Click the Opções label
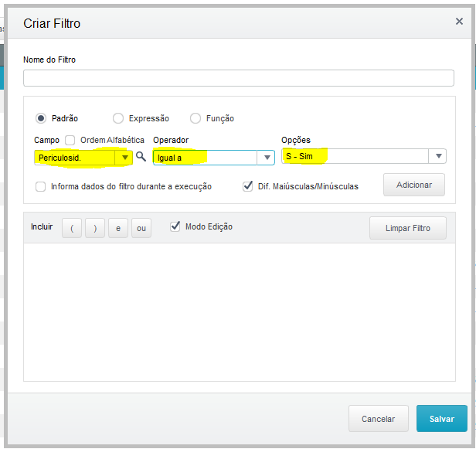 point(296,140)
